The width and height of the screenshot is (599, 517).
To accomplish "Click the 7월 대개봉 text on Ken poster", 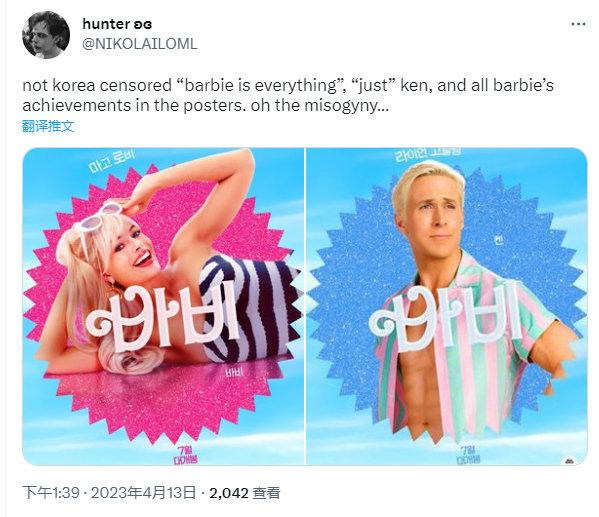I will pos(469,454).
